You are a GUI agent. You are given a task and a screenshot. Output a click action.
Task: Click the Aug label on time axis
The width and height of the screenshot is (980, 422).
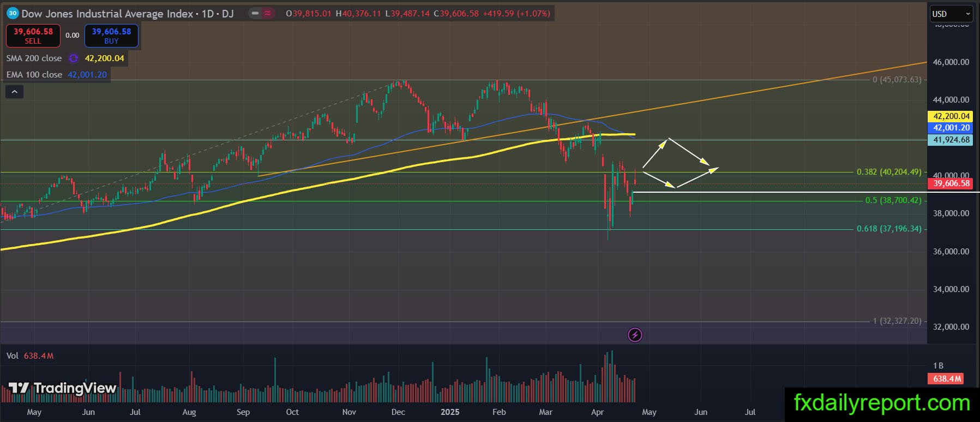pos(189,412)
